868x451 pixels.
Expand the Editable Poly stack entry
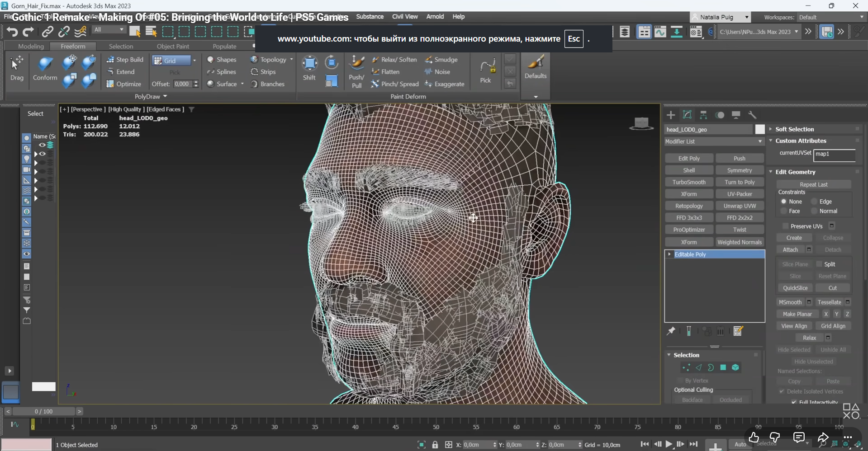(x=669, y=254)
